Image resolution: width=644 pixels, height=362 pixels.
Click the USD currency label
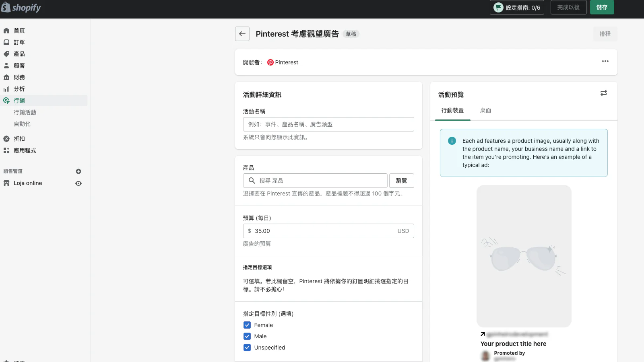point(403,231)
